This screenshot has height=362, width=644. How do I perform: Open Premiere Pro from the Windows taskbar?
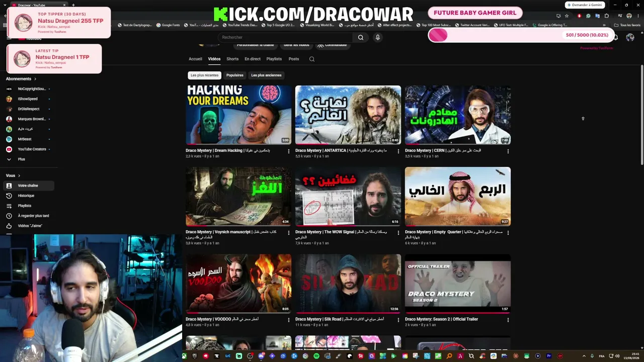pos(548,356)
